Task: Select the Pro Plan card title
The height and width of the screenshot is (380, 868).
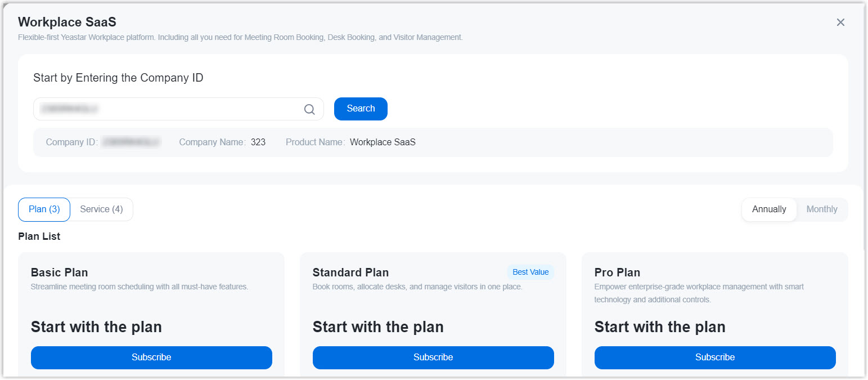Action: pos(617,272)
